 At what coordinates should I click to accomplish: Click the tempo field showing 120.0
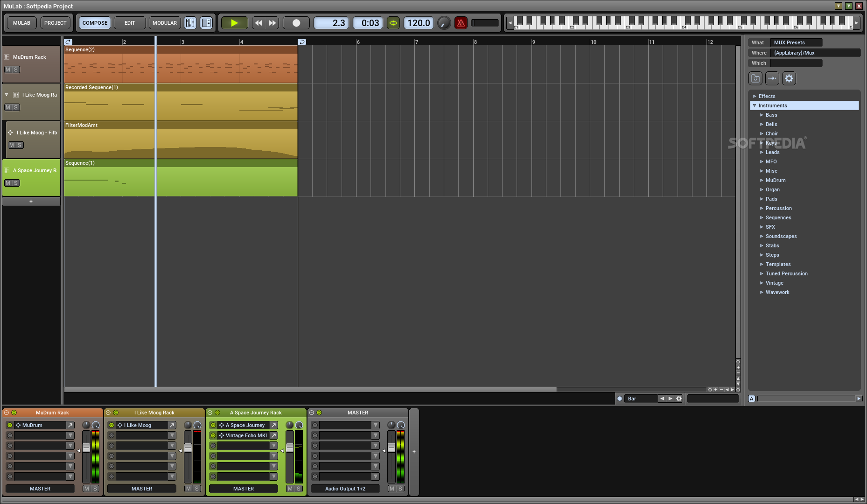point(419,23)
